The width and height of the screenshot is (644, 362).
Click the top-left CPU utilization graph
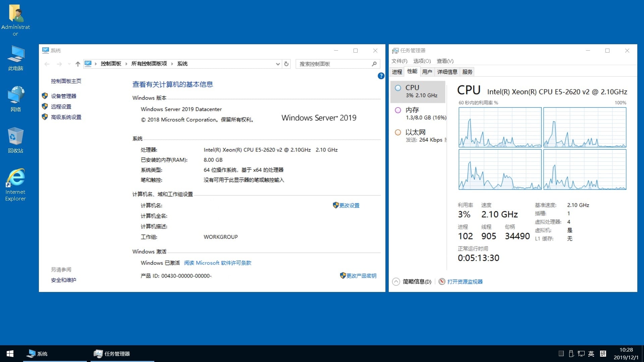pos(500,127)
